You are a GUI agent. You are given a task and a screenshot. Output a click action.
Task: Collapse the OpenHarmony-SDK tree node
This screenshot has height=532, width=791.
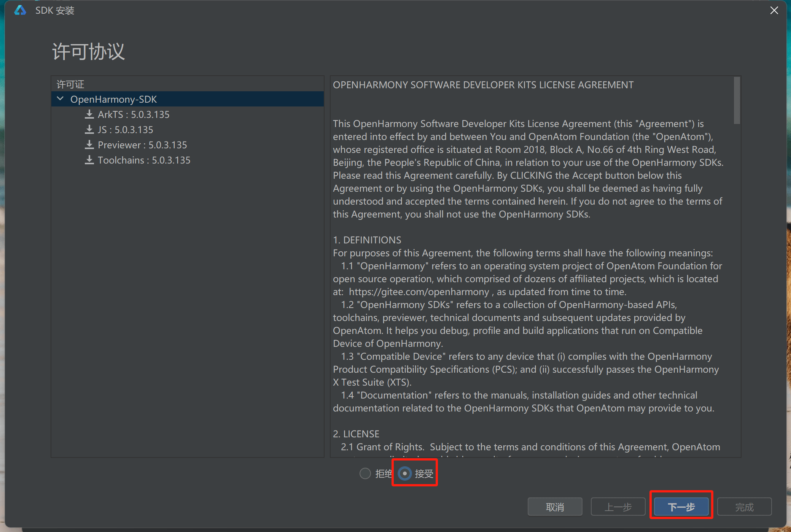point(60,99)
